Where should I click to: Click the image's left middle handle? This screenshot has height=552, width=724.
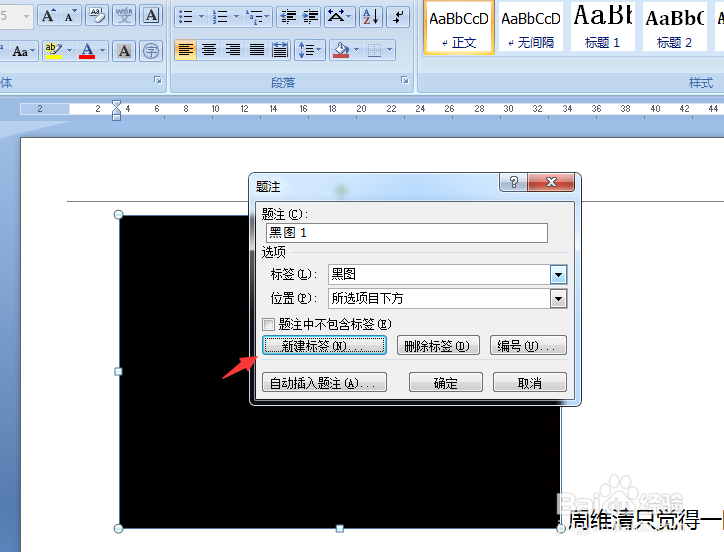coord(118,371)
